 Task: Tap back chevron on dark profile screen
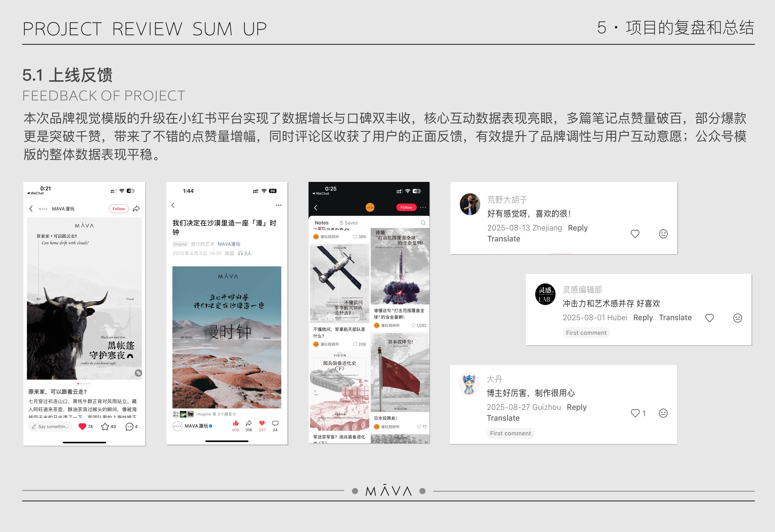(316, 207)
